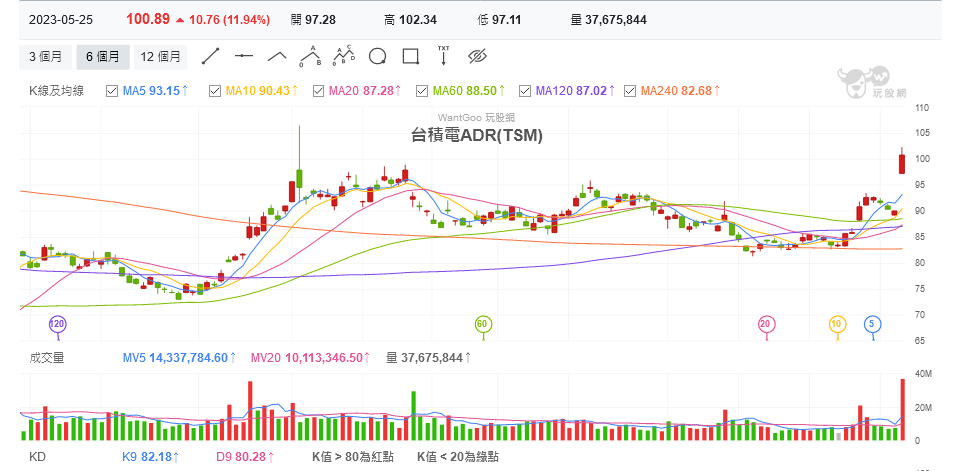
Task: Click the date 2023-05-25 in header
Action: 61,19
